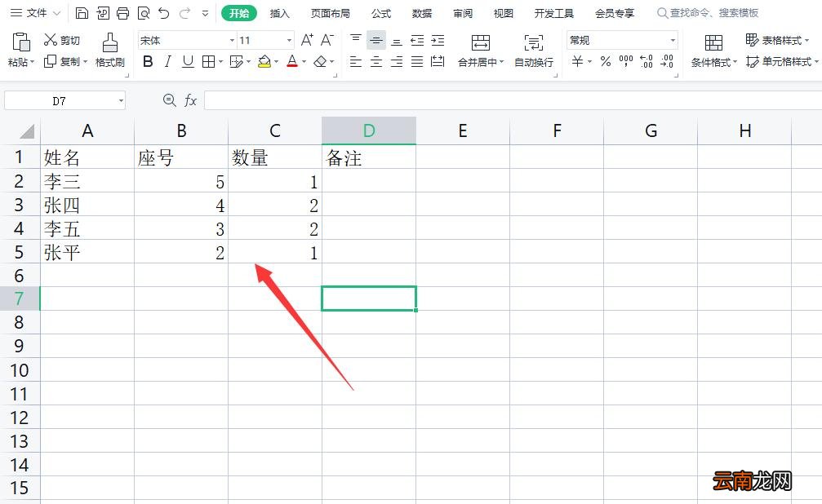The width and height of the screenshot is (822, 504).
Task: Click the eraser clear icon
Action: (x=320, y=62)
